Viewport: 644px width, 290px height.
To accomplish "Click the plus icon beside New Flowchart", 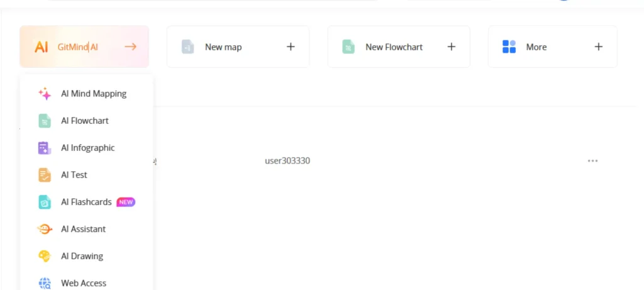I will pyautogui.click(x=452, y=47).
